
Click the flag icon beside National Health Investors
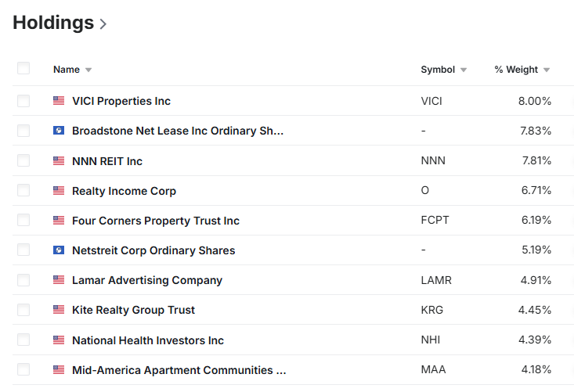[59, 340]
